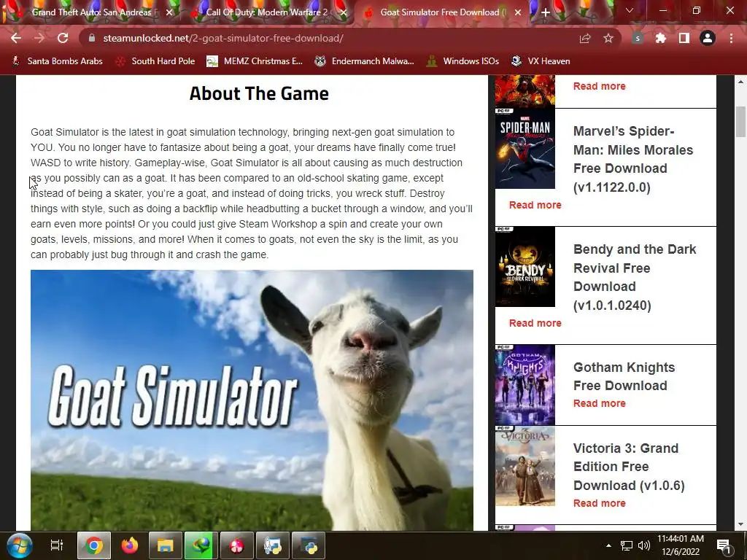The width and height of the screenshot is (747, 560).
Task: Select the Goat Simulator Free Download tab
Action: click(x=441, y=12)
